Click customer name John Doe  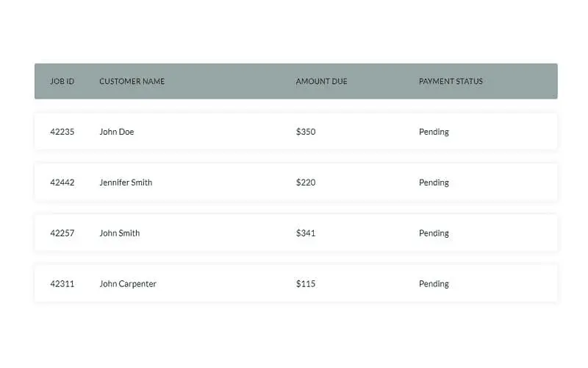click(117, 132)
